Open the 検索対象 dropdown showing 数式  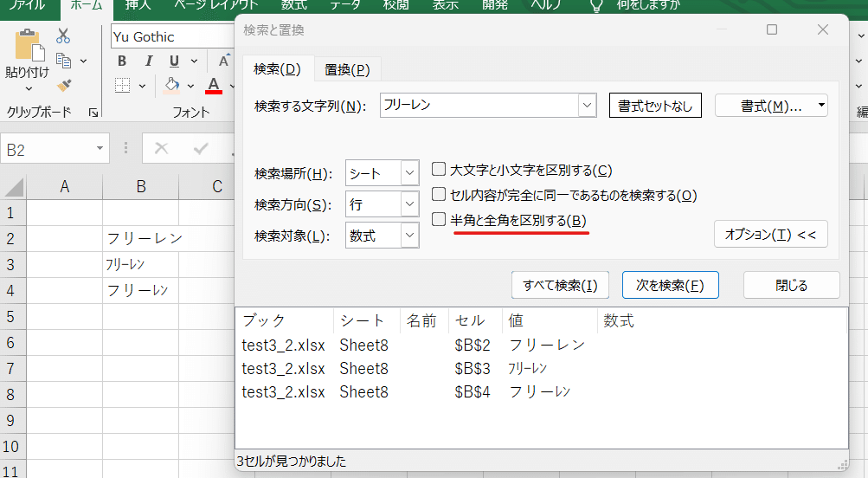[x=409, y=236]
